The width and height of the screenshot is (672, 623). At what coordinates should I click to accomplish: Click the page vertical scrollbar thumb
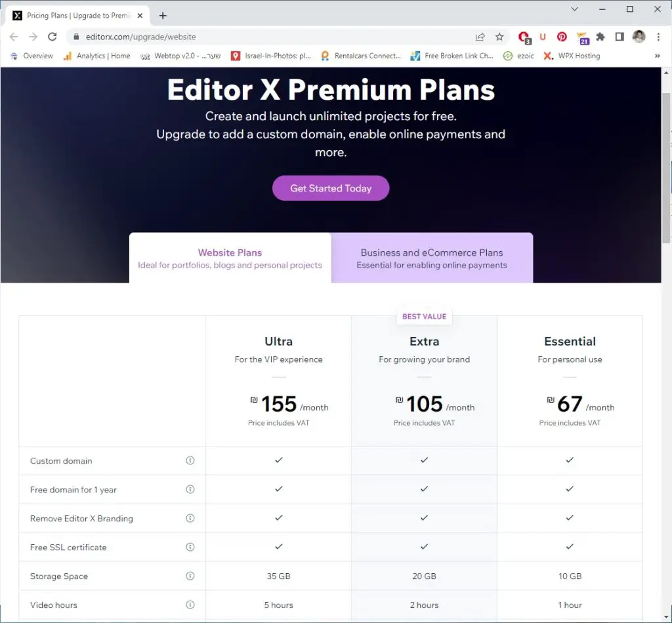665,167
